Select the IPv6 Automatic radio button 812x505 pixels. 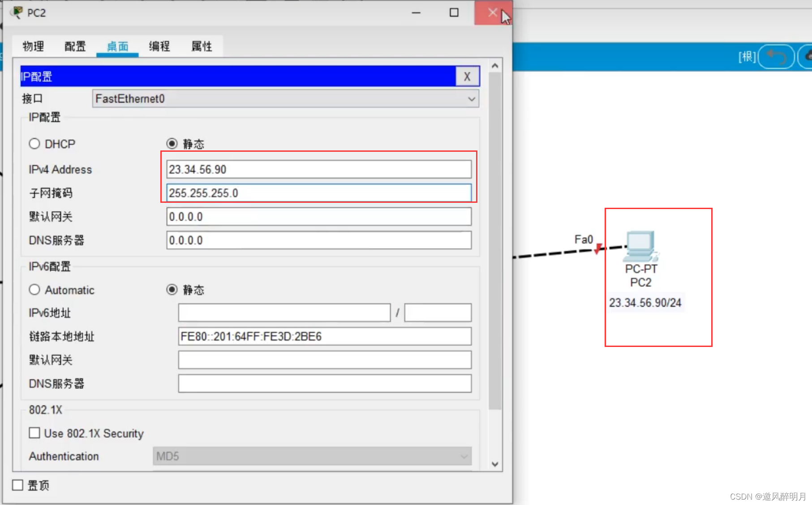coord(34,290)
